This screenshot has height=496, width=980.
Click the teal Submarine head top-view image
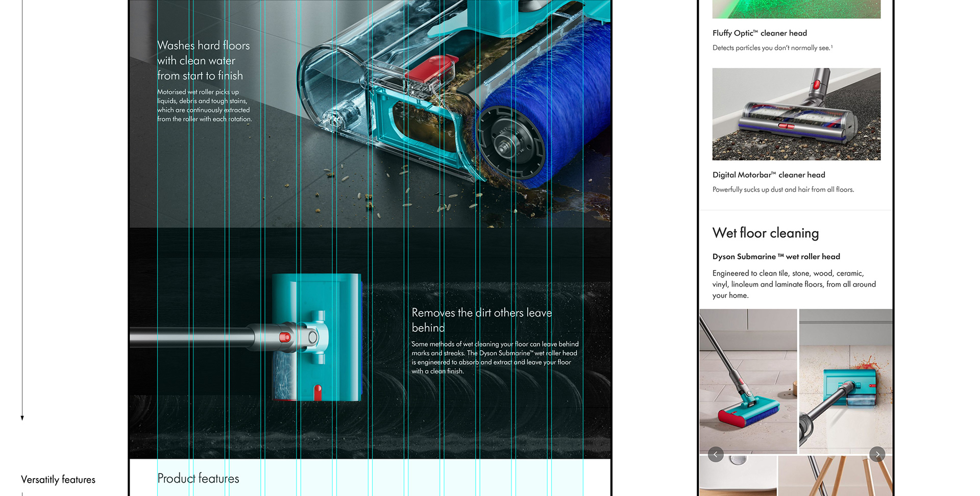pos(370,343)
